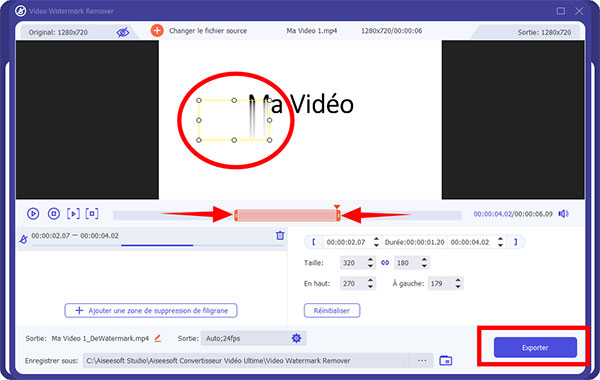The height and width of the screenshot is (380, 600).
Task: Click the selected red timeline segment
Action: pyautogui.click(x=287, y=215)
